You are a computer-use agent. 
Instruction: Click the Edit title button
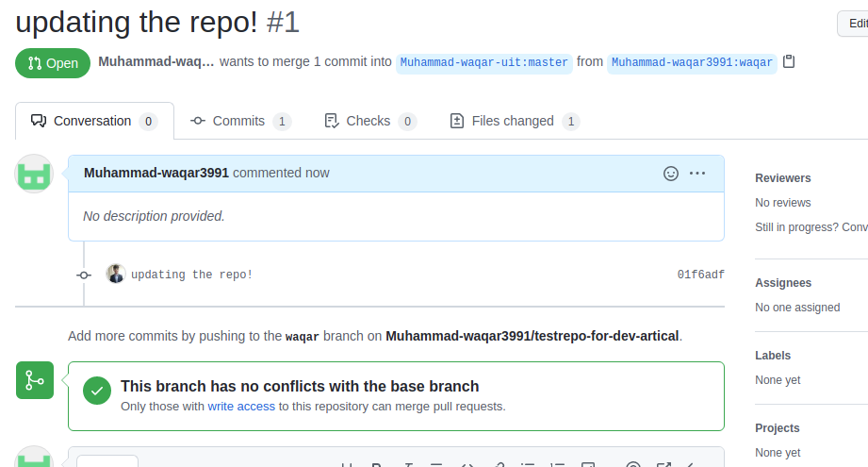[854, 24]
